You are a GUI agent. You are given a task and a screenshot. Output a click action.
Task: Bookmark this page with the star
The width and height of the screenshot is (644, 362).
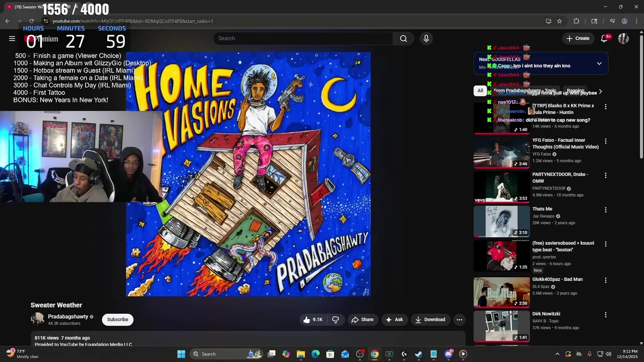559,21
